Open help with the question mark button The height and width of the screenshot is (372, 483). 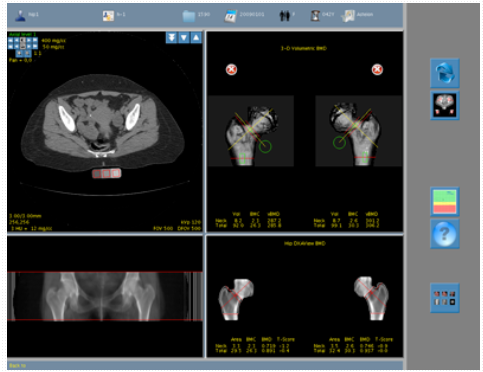445,234
